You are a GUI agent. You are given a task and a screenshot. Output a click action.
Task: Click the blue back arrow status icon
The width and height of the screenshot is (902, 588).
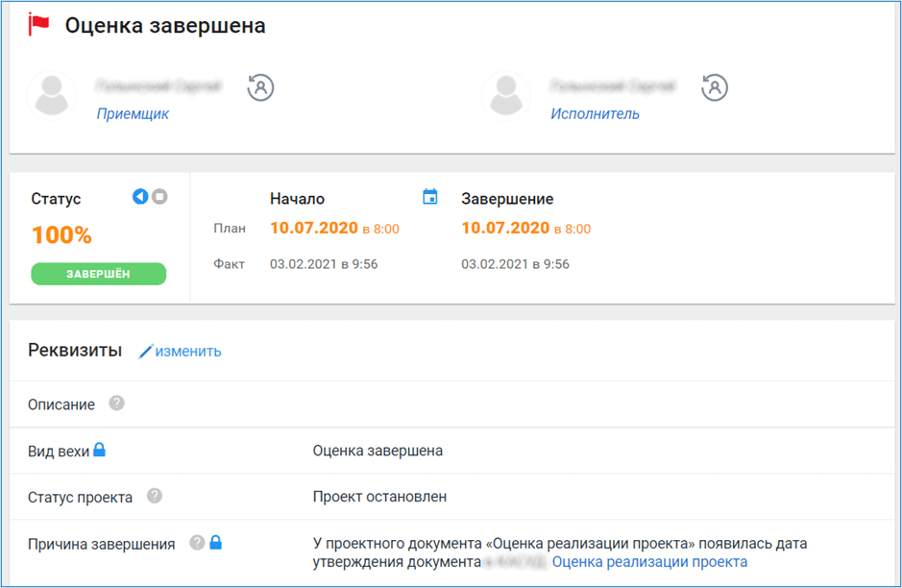(x=140, y=197)
